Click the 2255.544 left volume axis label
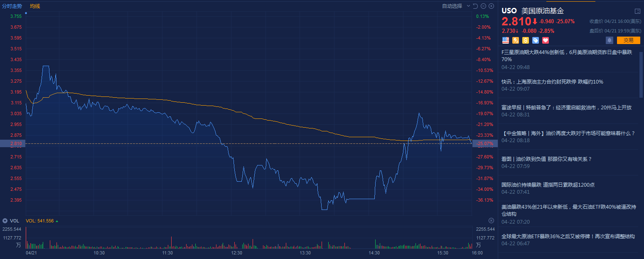 click(12, 229)
